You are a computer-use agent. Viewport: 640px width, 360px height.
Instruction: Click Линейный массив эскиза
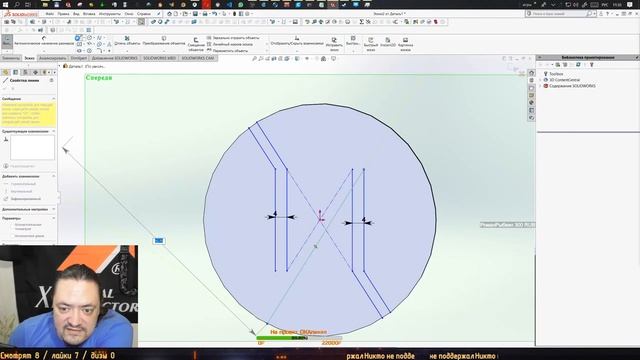[230, 44]
